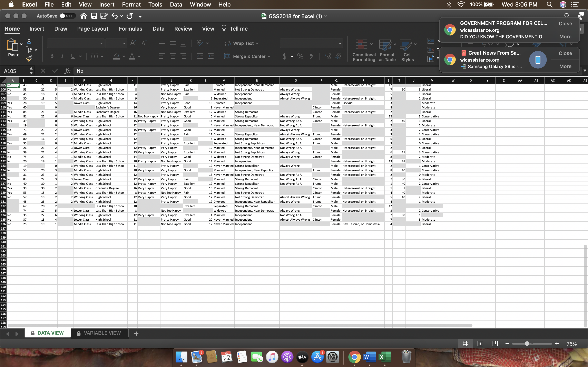588x367 pixels.
Task: Click the Undo arrow icon
Action: (115, 16)
